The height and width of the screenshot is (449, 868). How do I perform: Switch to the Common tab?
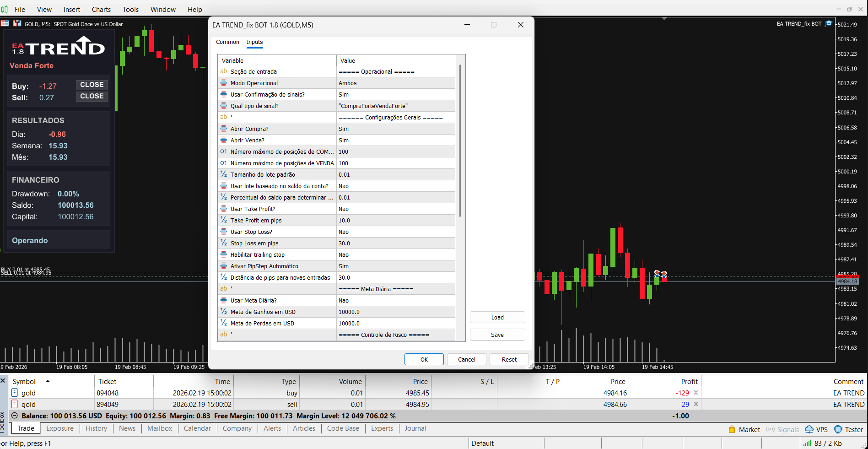(227, 42)
